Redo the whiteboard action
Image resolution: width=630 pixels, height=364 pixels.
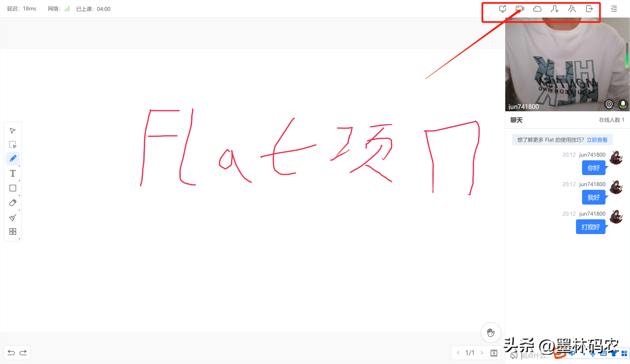[x=23, y=353]
